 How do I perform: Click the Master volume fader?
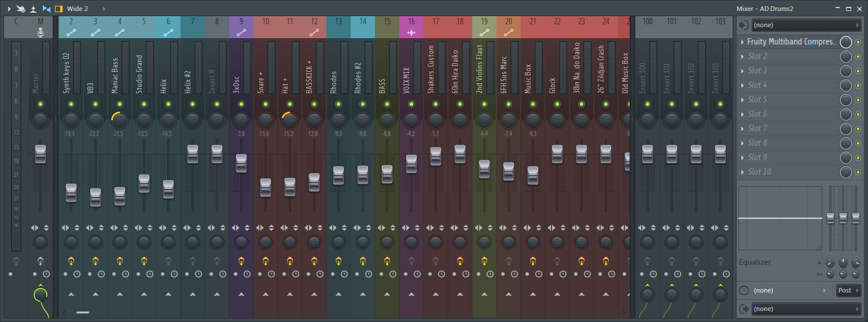coord(40,154)
